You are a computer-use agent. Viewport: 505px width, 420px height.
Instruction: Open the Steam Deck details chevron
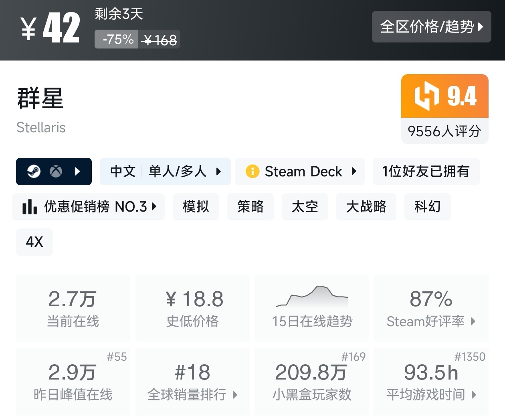pos(353,172)
